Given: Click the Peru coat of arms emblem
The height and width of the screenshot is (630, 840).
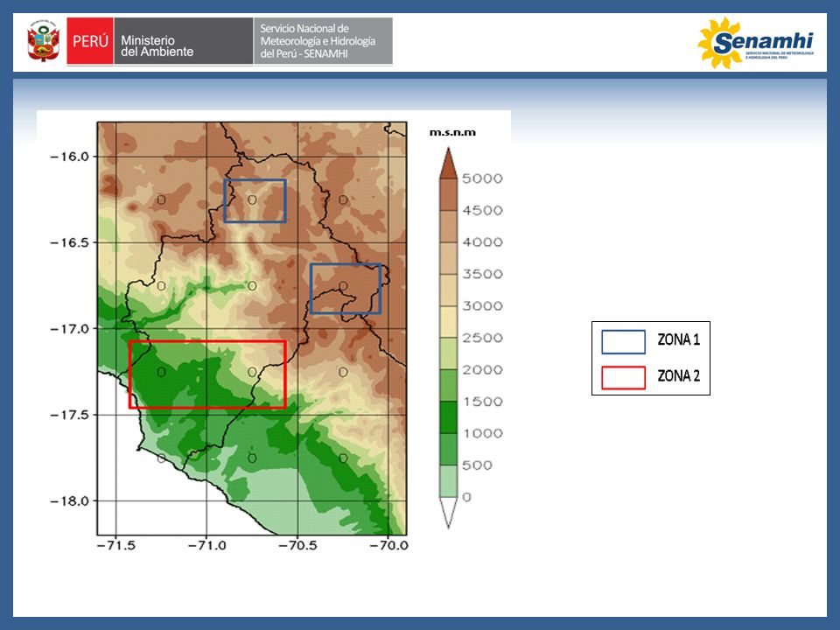Looking at the screenshot, I should (44, 41).
